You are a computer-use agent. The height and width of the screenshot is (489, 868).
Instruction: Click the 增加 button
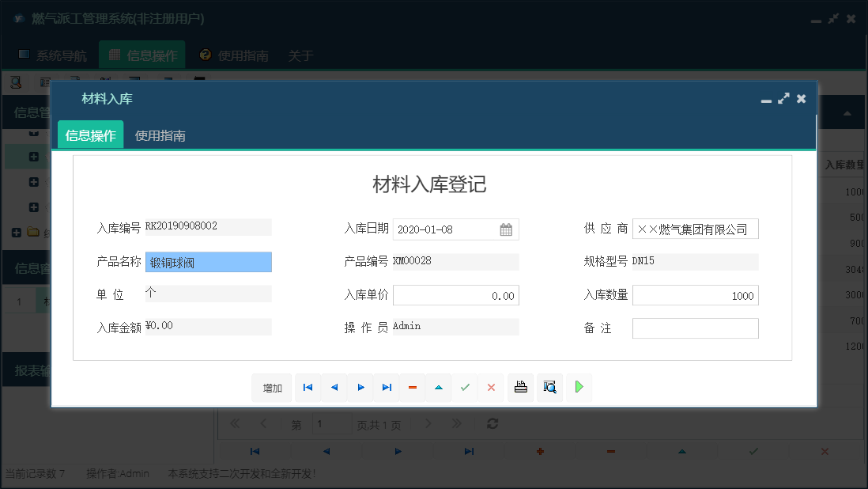coord(271,388)
